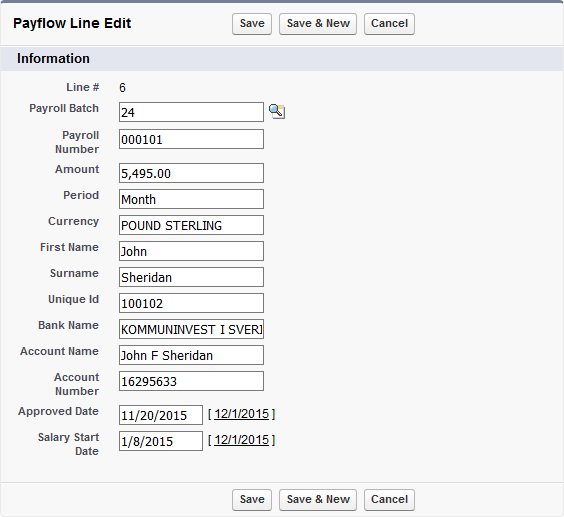Click the bottom Save & New button
This screenshot has width=564, height=517.
coord(318,500)
